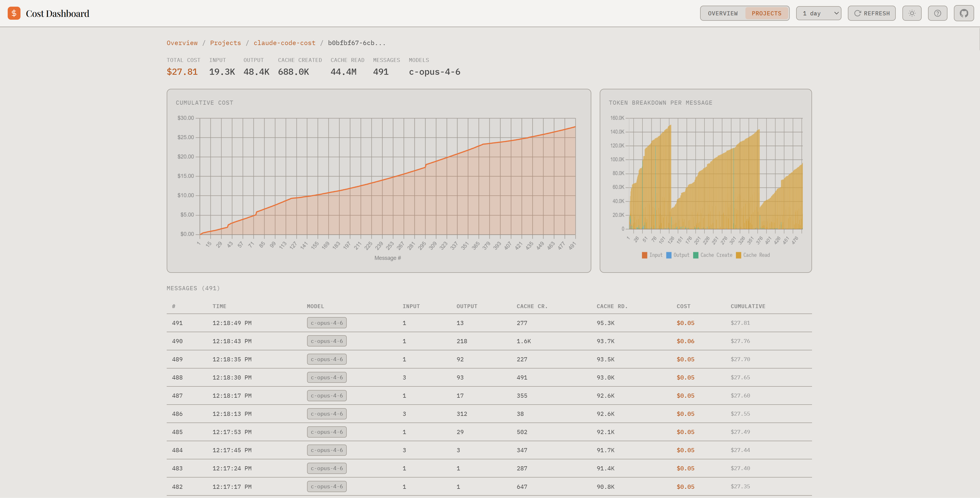Click the Output legend color swatch

click(x=668, y=255)
